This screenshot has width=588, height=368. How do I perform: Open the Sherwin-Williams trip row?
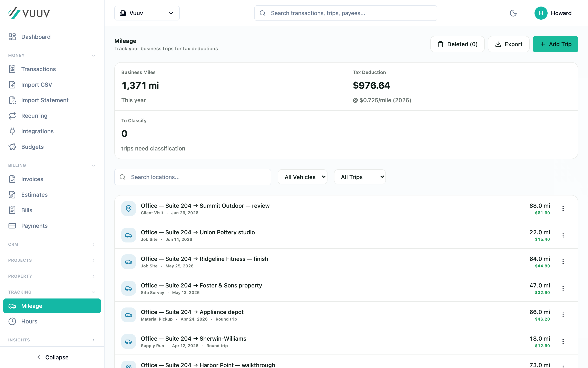(346, 341)
